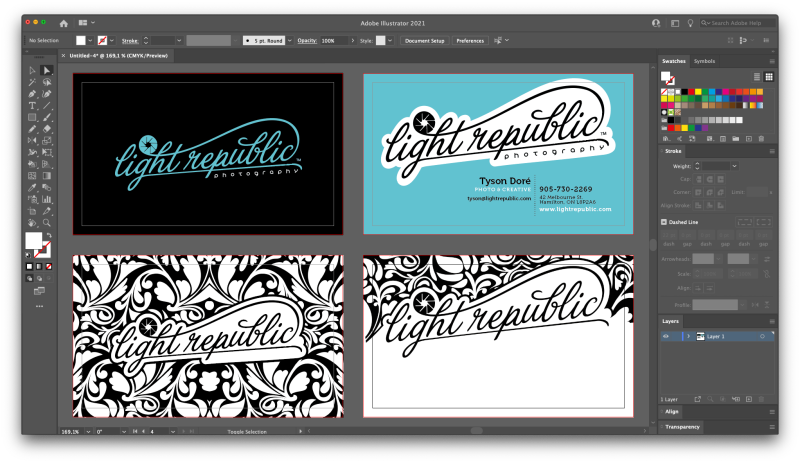Viewport: 800px width, 463px height.
Task: Open the 5 pt. Round brush dropdown
Action: [289, 40]
